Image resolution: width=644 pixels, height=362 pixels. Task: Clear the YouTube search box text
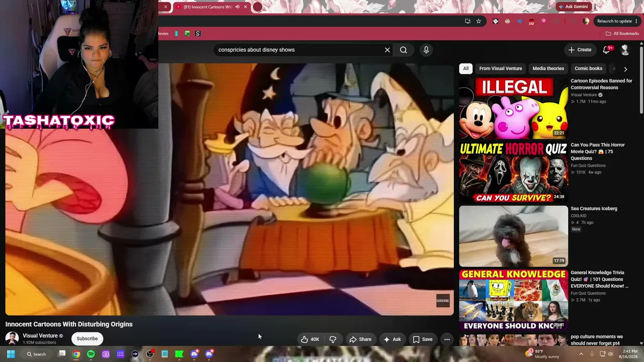[x=387, y=50]
